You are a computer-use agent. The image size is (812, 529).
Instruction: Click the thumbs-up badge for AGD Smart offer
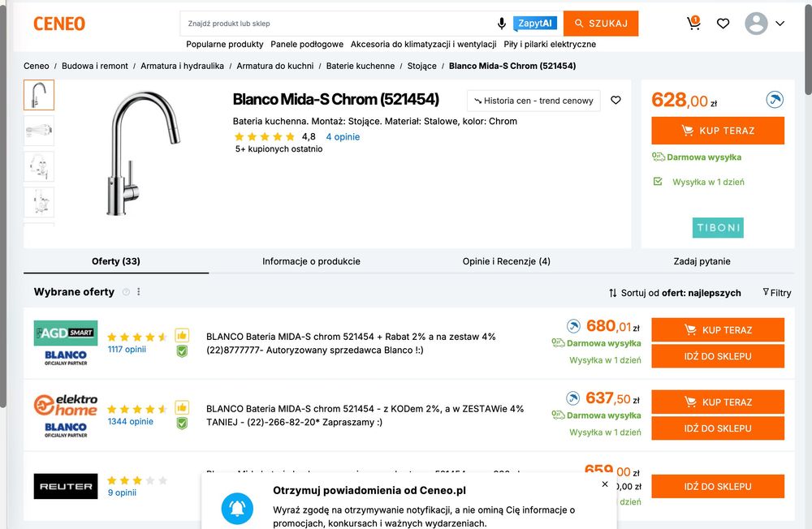182,335
